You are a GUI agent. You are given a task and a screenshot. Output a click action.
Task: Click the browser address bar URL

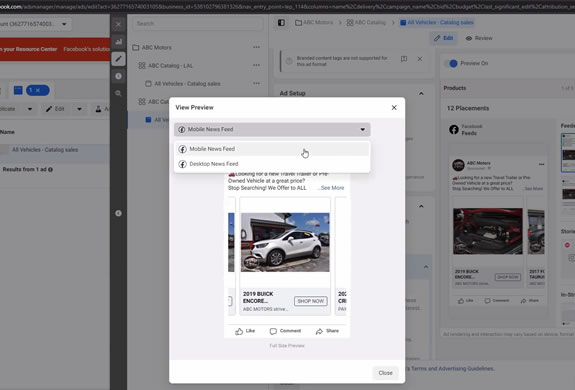tap(288, 7)
